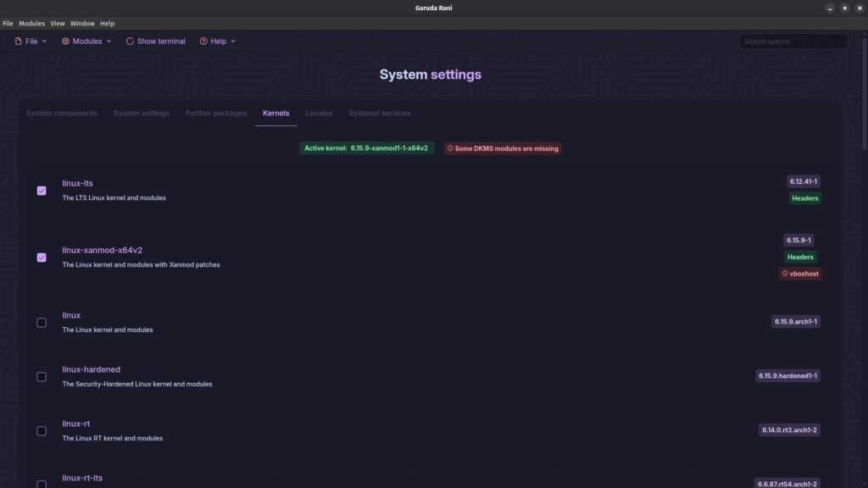Click the Show terminal button label
Viewport: 868px width, 488px height.
coord(161,42)
